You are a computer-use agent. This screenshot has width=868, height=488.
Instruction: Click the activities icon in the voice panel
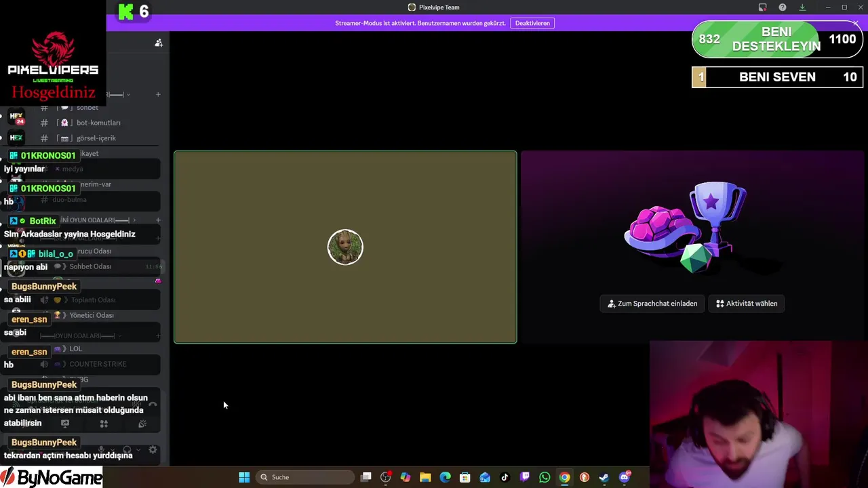coord(104,424)
